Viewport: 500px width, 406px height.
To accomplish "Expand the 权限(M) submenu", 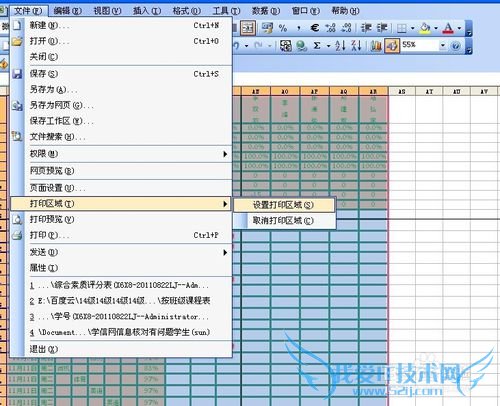I will pyautogui.click(x=121, y=154).
